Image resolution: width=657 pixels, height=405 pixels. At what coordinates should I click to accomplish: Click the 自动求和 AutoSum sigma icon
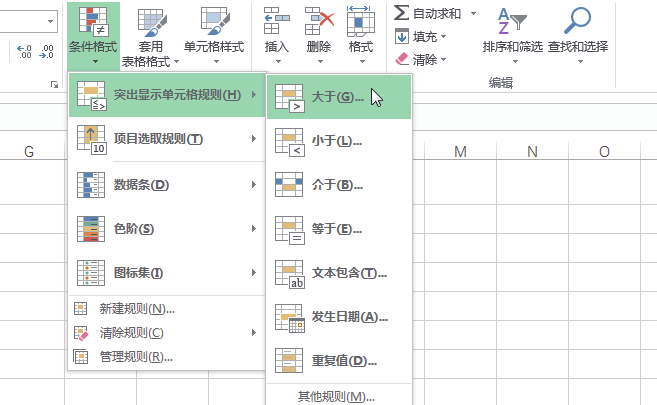tap(401, 13)
